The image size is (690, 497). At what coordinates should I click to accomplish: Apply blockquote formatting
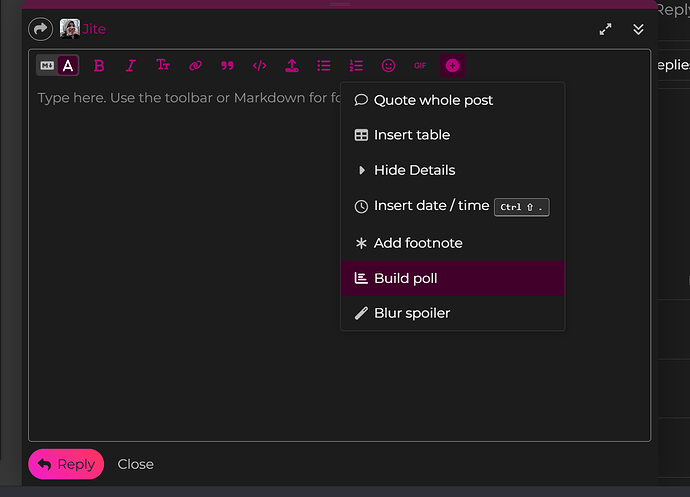click(227, 66)
